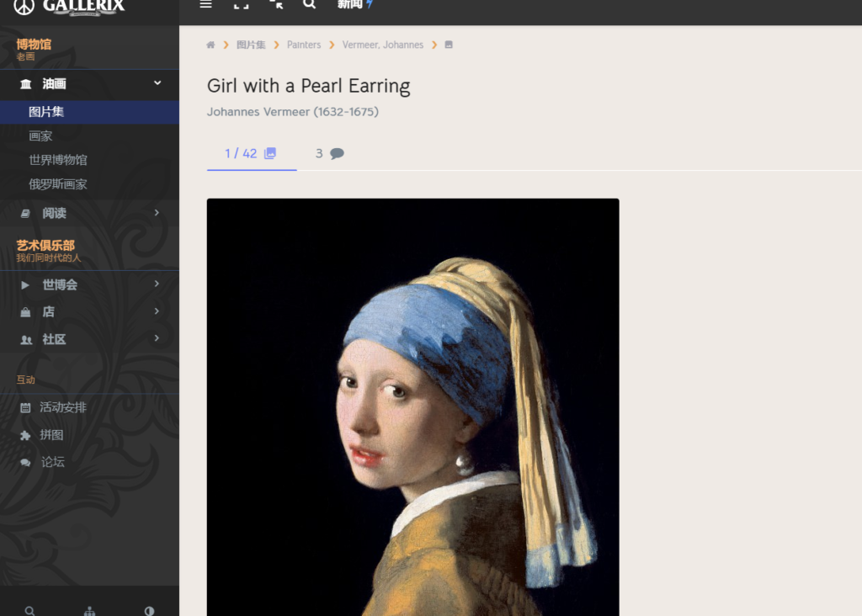
Task: Click the album icon ending the breadcrumb
Action: pos(449,45)
